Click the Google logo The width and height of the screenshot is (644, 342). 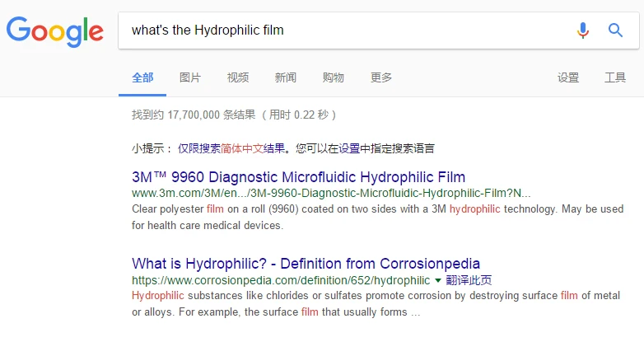click(x=54, y=31)
